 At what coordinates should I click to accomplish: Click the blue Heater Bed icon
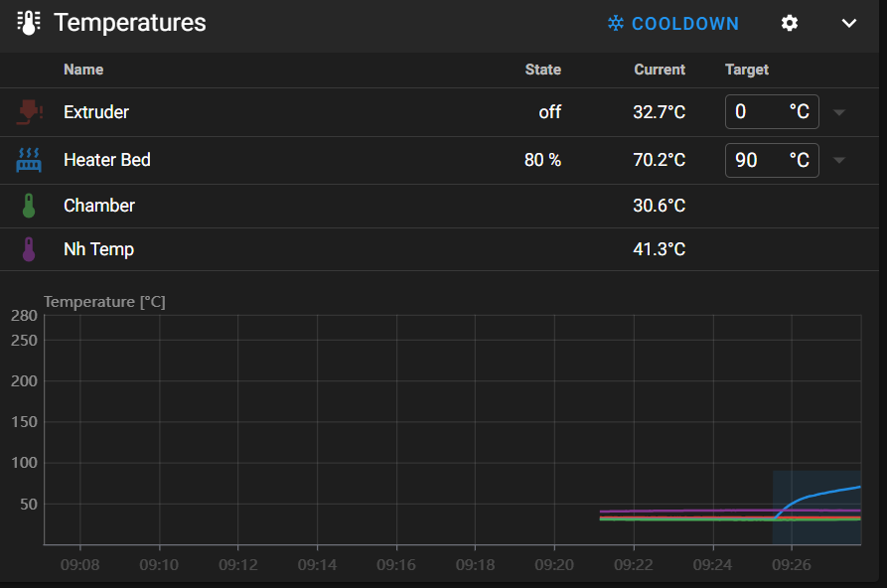[x=29, y=159]
